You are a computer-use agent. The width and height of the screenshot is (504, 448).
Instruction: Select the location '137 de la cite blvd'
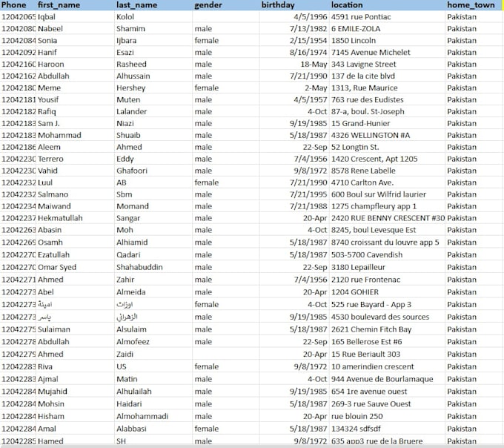363,76
